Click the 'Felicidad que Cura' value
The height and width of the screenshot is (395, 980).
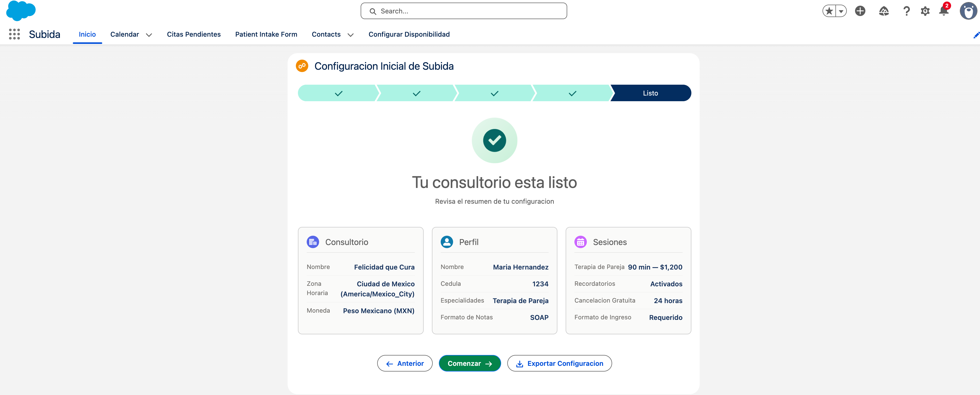(x=384, y=267)
